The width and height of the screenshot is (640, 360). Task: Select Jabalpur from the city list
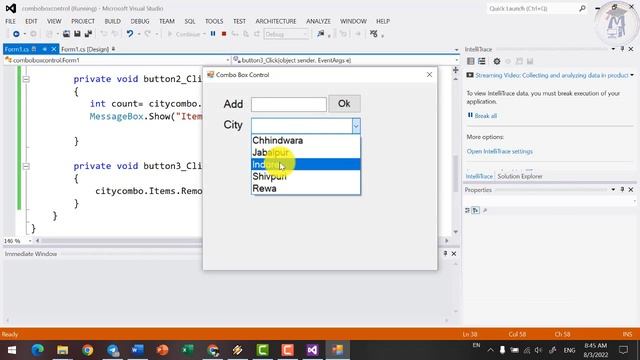coord(306,152)
